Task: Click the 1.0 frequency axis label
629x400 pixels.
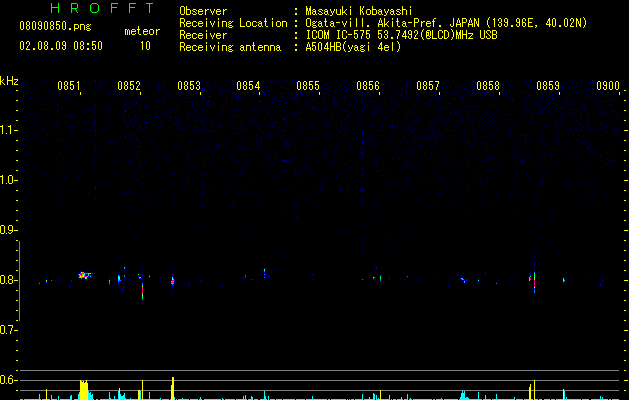Action: click(8, 180)
